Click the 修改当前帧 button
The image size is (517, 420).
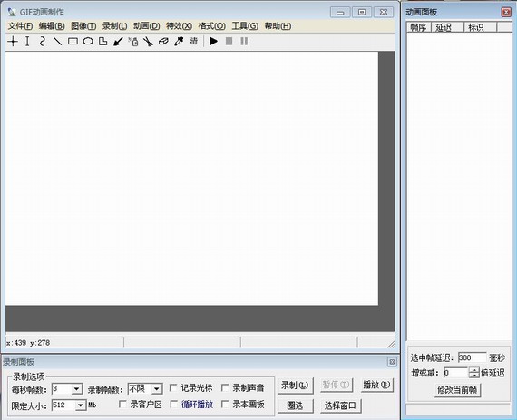point(457,390)
